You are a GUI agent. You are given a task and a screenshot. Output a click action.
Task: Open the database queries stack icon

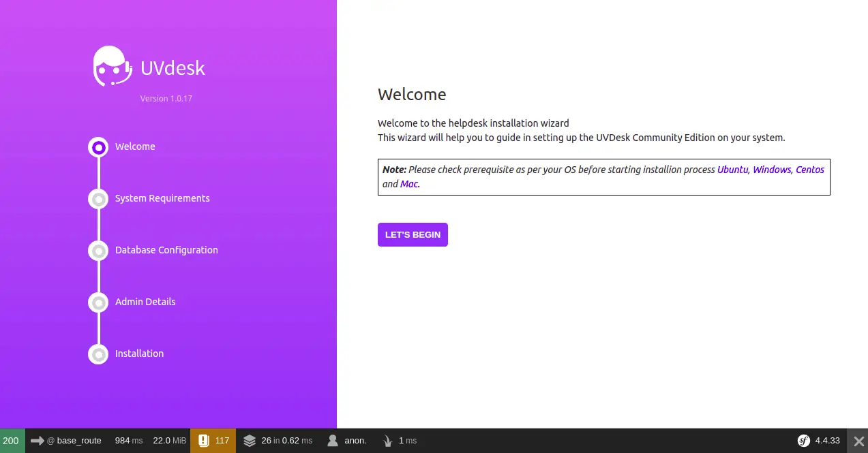pos(250,441)
